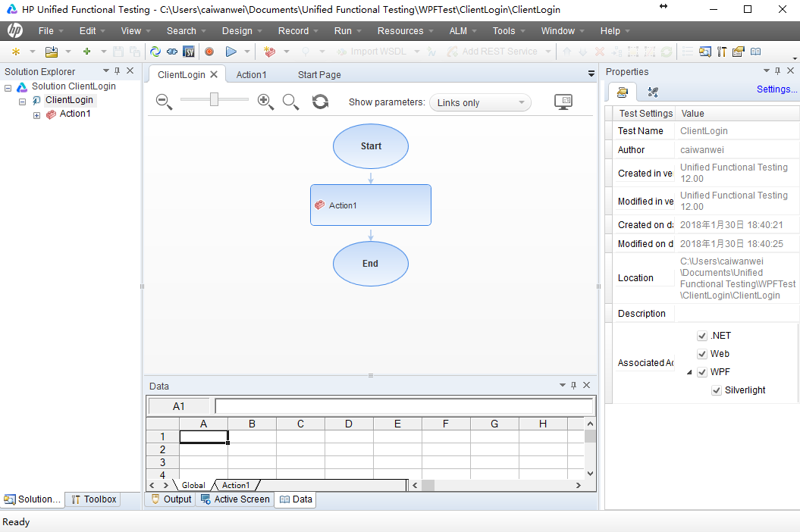Open the Sprinter link toolbar icon
Screen dimensions: 800x532
coord(172,52)
